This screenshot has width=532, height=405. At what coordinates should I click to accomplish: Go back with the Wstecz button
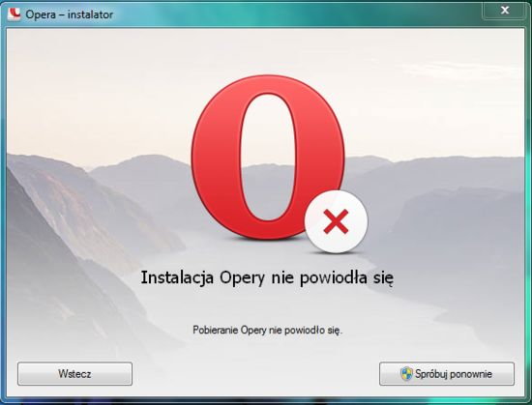pyautogui.click(x=74, y=374)
